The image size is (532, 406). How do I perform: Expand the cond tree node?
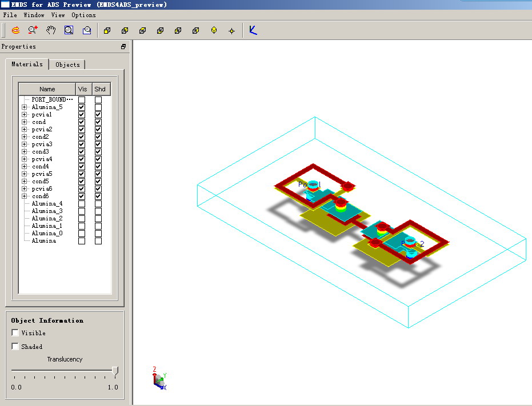24,122
